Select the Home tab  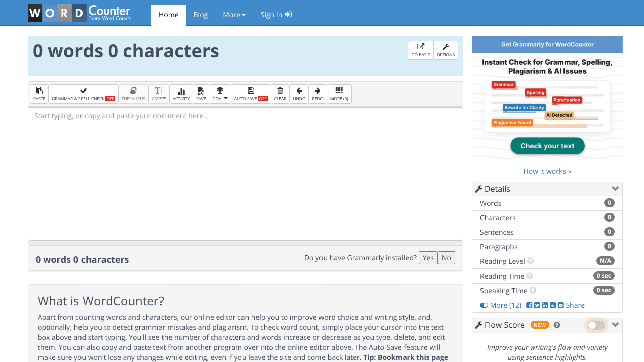(169, 15)
